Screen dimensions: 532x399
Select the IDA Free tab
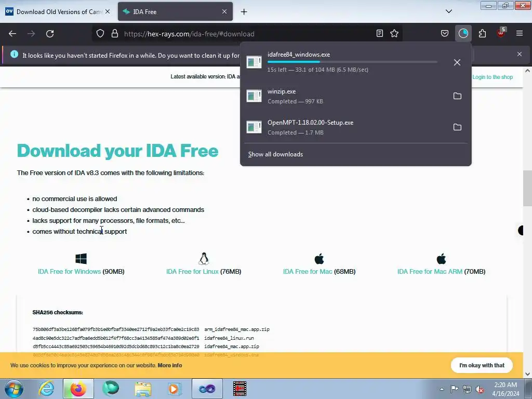(175, 11)
